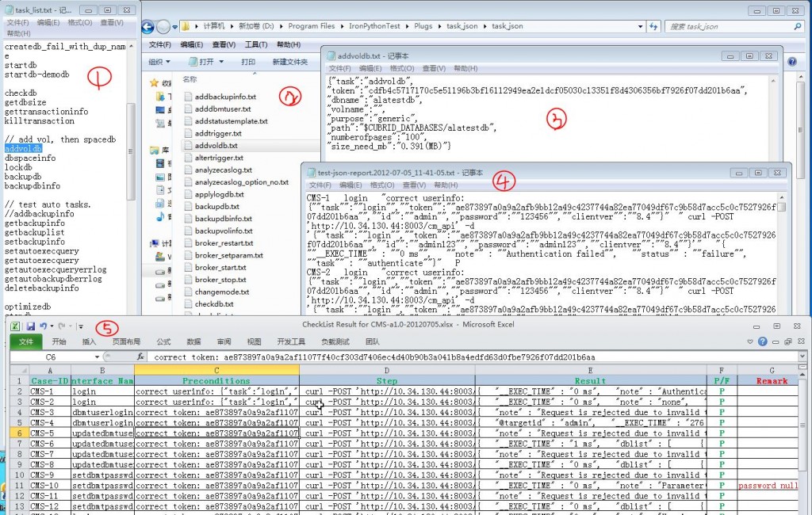
Task: Switch to the 页面布局 (Page Layout) ribbon tab
Action: [126, 342]
